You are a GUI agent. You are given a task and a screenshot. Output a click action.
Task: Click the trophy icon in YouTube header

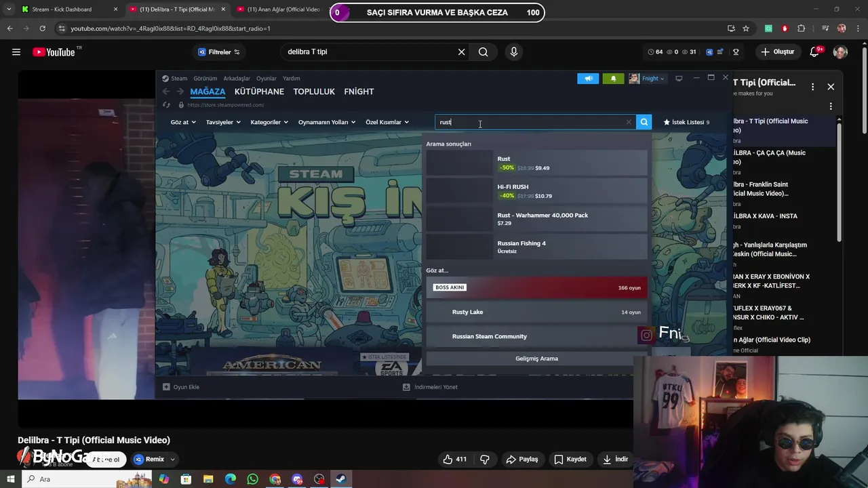pos(736,52)
